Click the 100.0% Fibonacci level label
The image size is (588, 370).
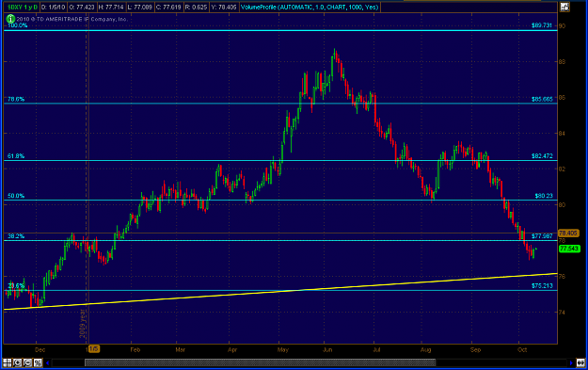(18, 25)
